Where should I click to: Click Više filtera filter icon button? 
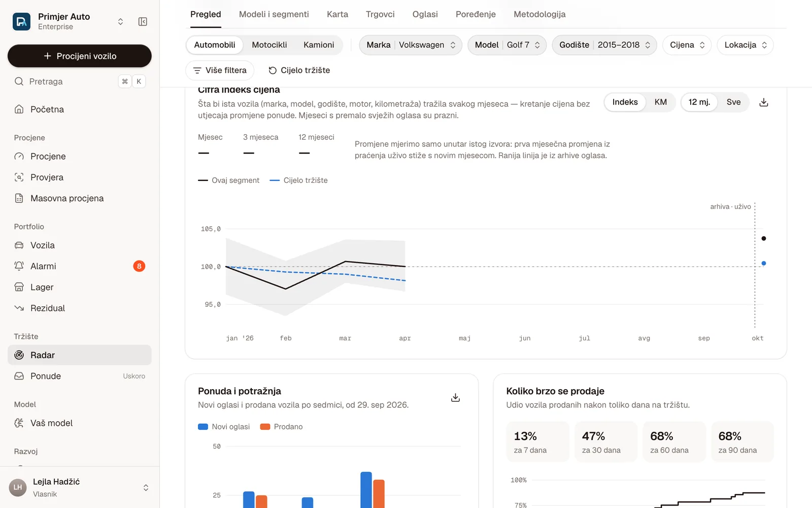[220, 70]
